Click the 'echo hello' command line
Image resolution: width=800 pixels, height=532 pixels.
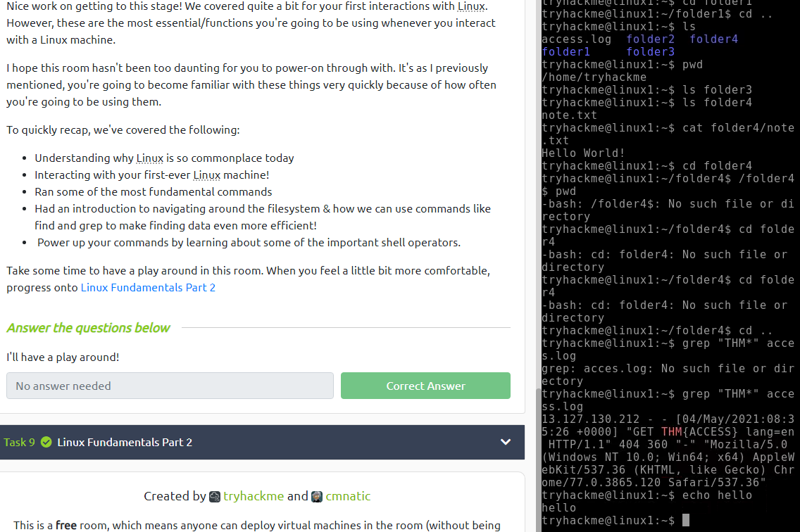pos(646,495)
